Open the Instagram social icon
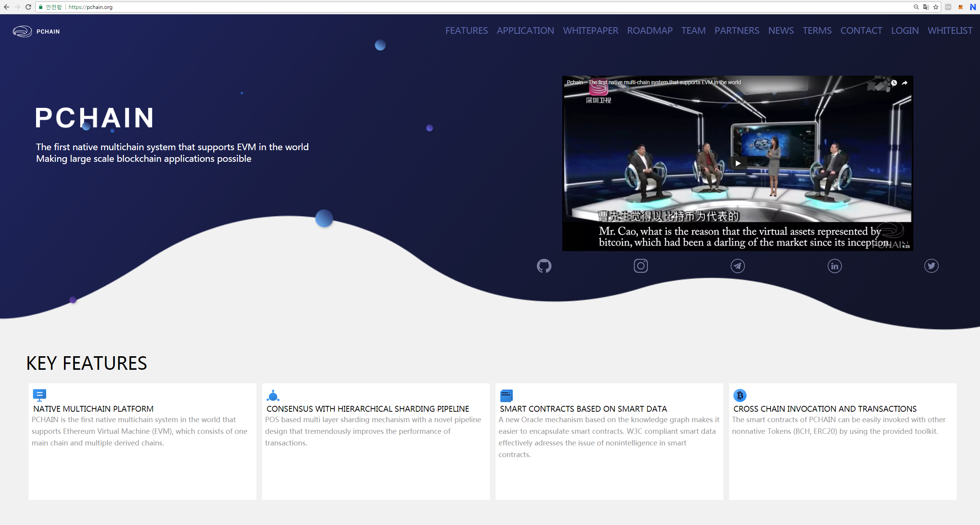Viewport: 980px width, 525px height. click(x=641, y=266)
